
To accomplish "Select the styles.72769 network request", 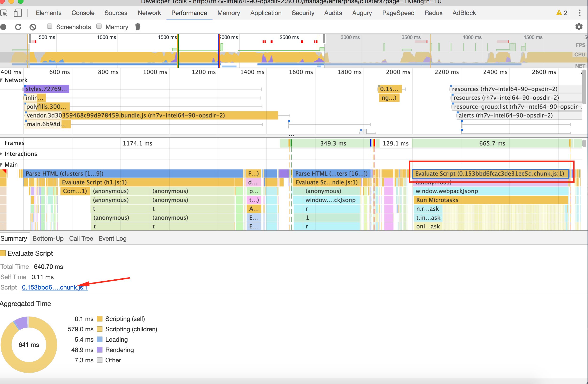I will (47, 89).
